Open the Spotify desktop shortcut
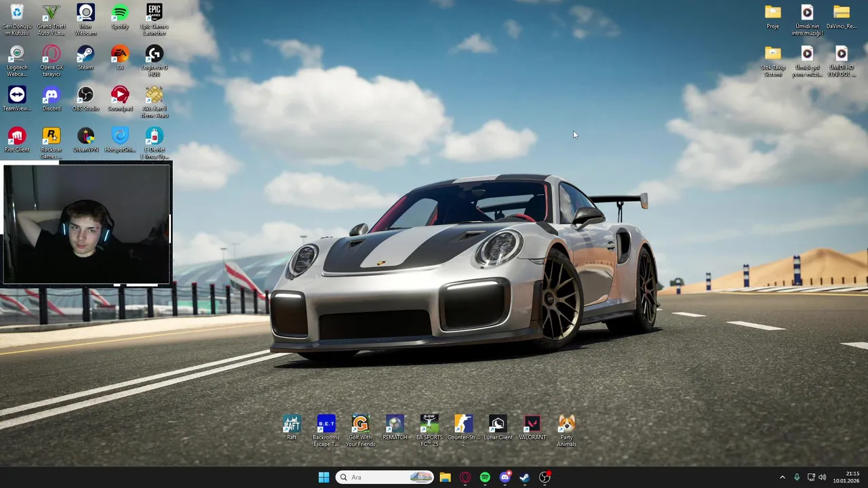 point(120,18)
